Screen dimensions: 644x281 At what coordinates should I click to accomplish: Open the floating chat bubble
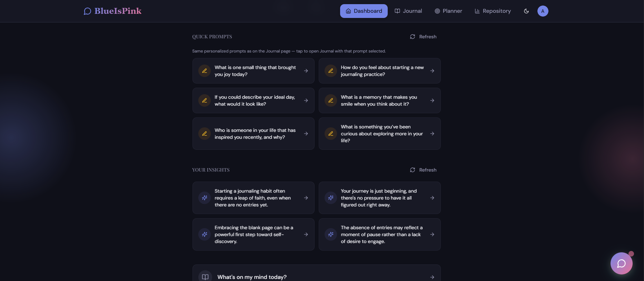pyautogui.click(x=621, y=263)
